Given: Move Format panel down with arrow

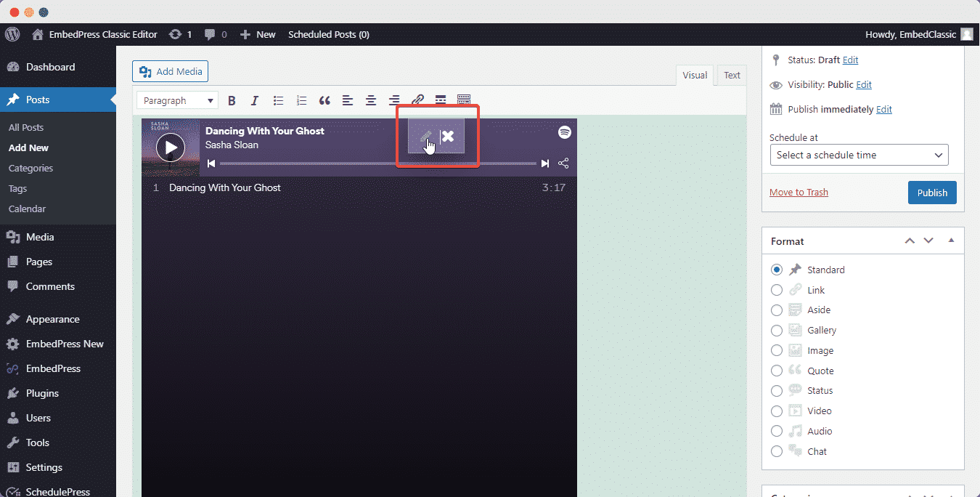Looking at the screenshot, I should pyautogui.click(x=928, y=241).
